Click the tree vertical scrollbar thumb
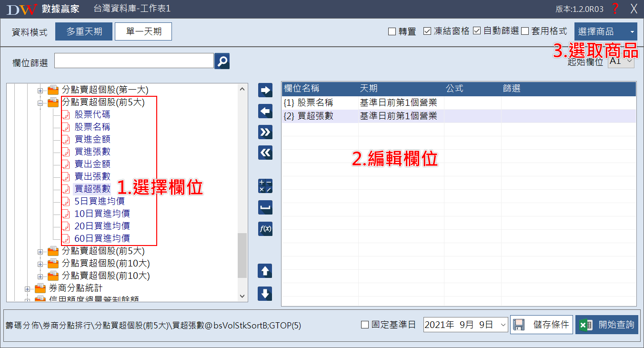The height and width of the screenshot is (348, 644). coord(242,255)
